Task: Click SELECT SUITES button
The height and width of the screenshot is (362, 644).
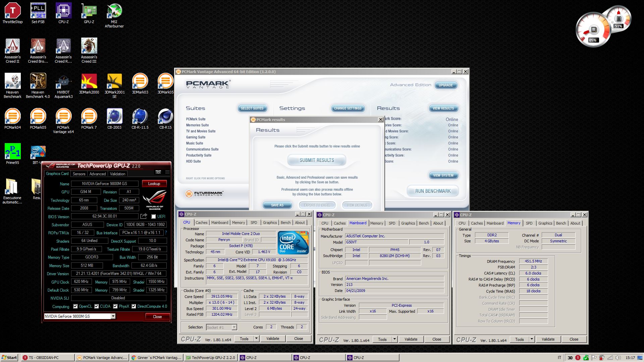Action: (252, 108)
